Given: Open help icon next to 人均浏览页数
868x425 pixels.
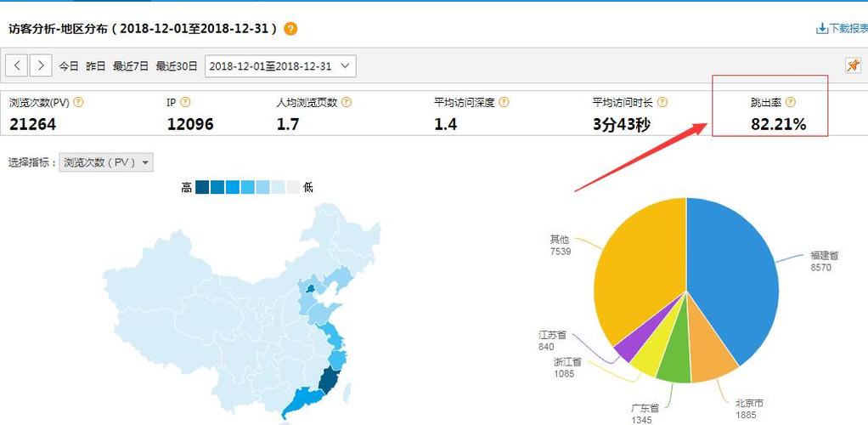Looking at the screenshot, I should click(x=347, y=103).
